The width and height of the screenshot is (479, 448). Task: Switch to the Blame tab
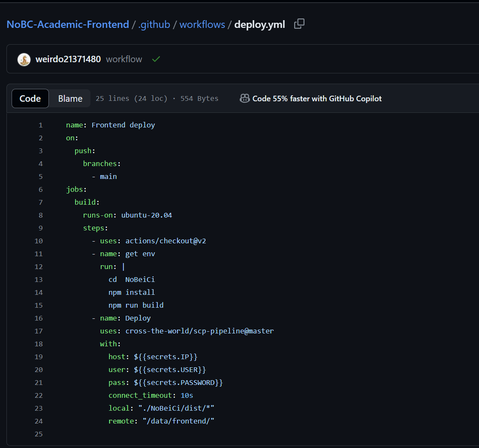[x=70, y=99]
